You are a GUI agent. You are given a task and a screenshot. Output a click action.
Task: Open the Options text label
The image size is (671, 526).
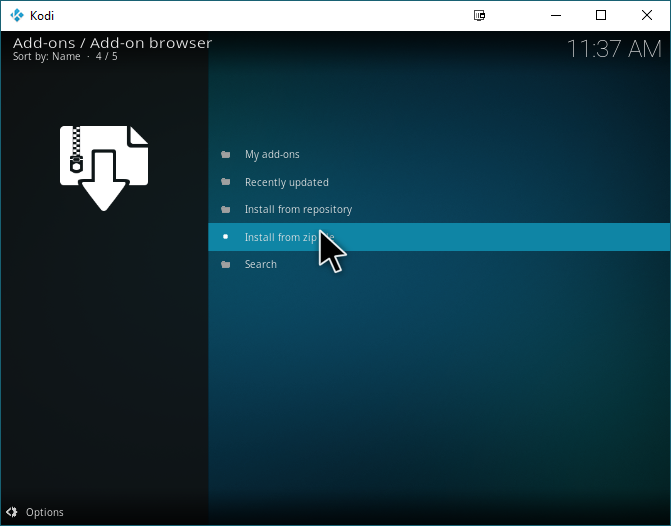tap(45, 512)
